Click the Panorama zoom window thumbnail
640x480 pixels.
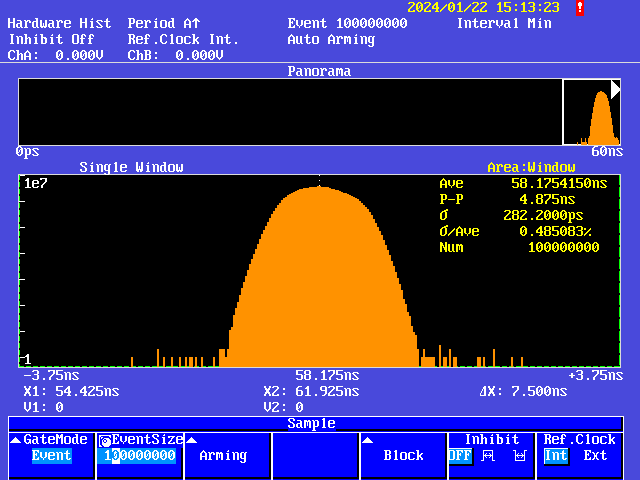592,112
